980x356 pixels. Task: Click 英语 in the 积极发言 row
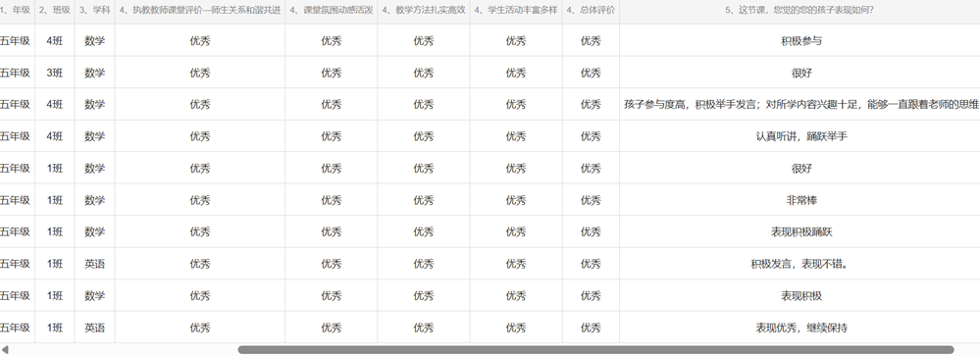[x=94, y=264]
